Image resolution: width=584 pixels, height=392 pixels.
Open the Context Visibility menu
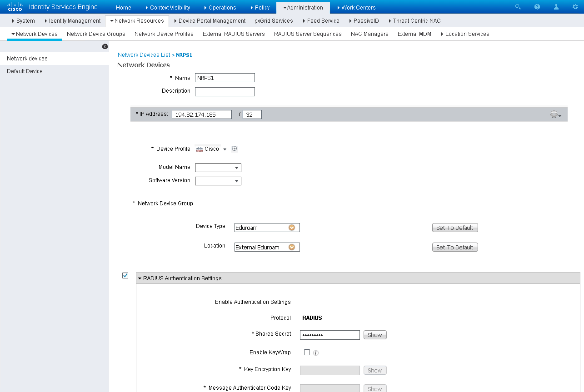coord(168,8)
